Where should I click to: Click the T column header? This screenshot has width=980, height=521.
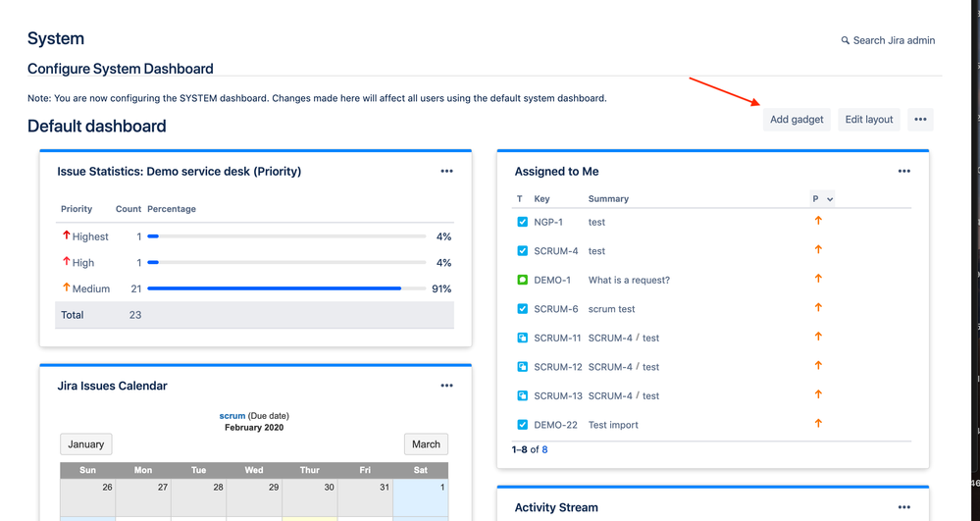[x=519, y=199]
